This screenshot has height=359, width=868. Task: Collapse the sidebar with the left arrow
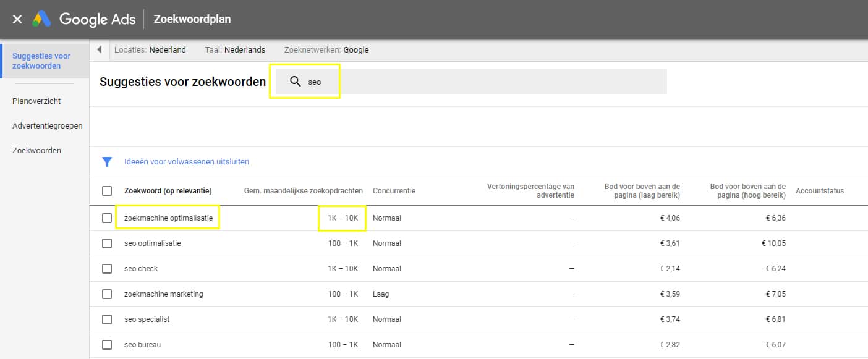[x=99, y=50]
